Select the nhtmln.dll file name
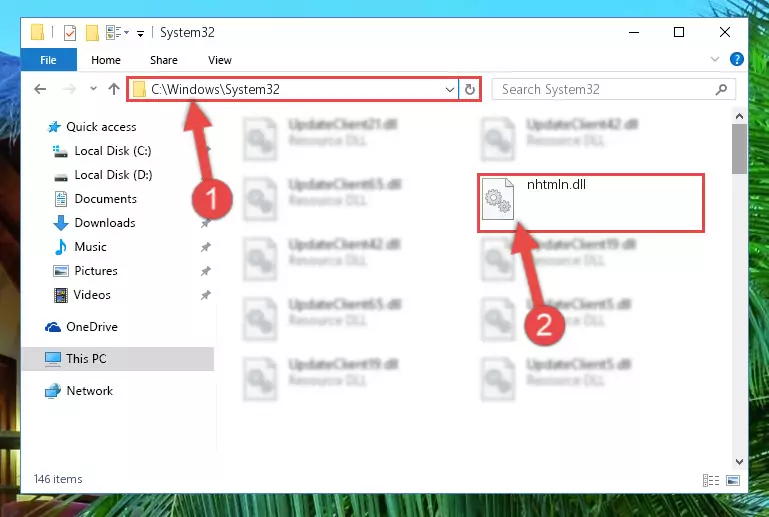The width and height of the screenshot is (769, 517). coord(556,184)
